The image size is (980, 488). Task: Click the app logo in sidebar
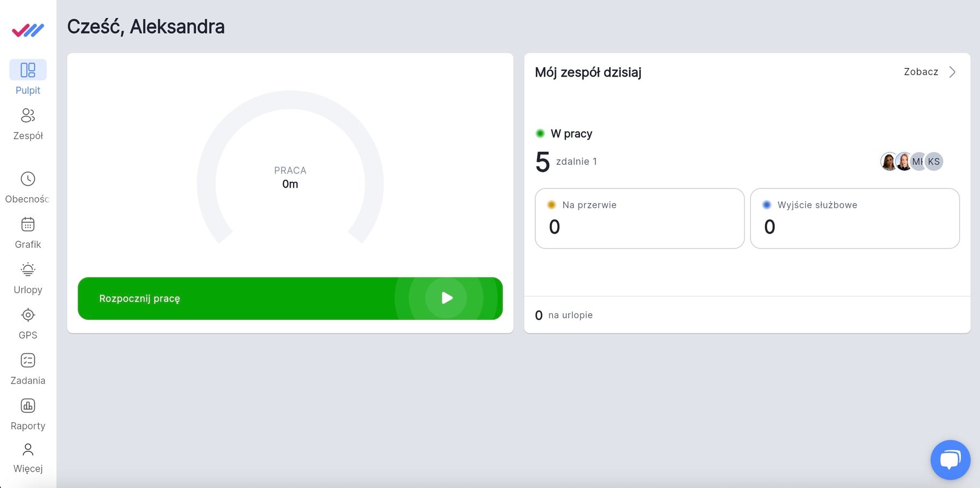28,30
